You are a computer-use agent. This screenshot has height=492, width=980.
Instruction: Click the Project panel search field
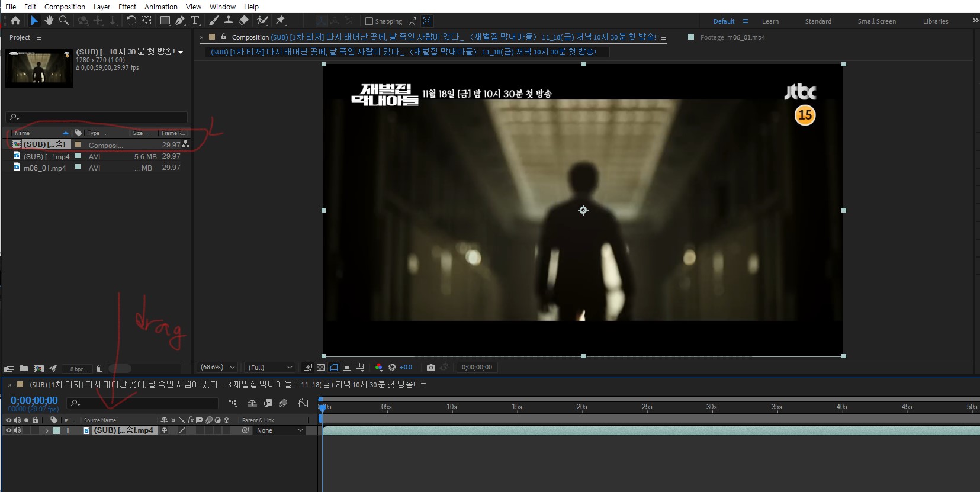pyautogui.click(x=97, y=117)
